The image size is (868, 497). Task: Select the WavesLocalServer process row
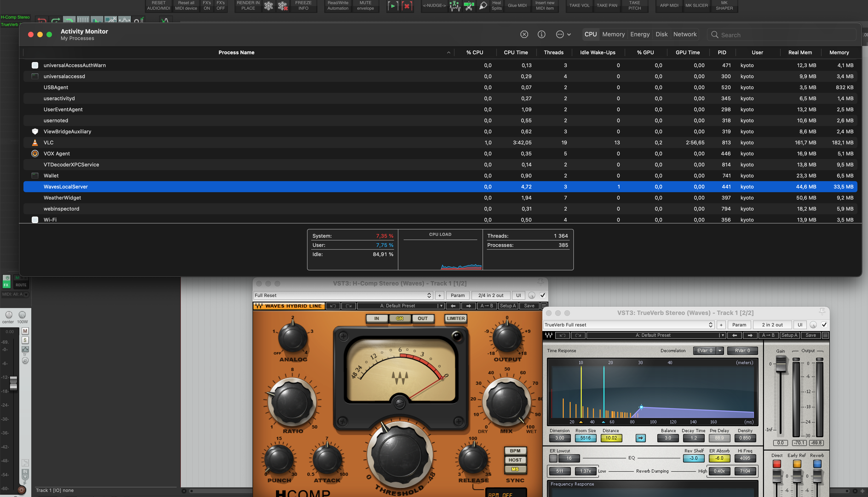coord(440,187)
